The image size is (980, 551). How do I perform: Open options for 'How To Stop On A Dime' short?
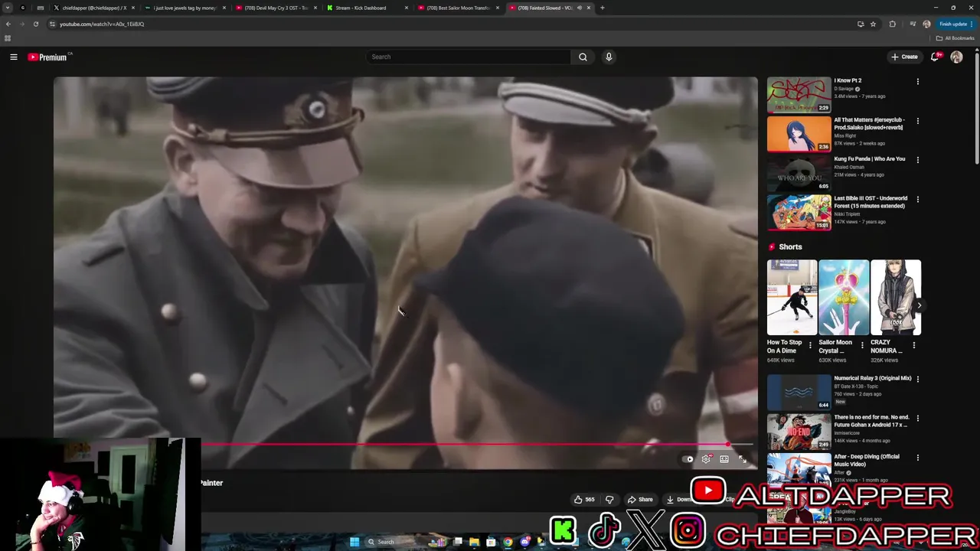(x=810, y=345)
